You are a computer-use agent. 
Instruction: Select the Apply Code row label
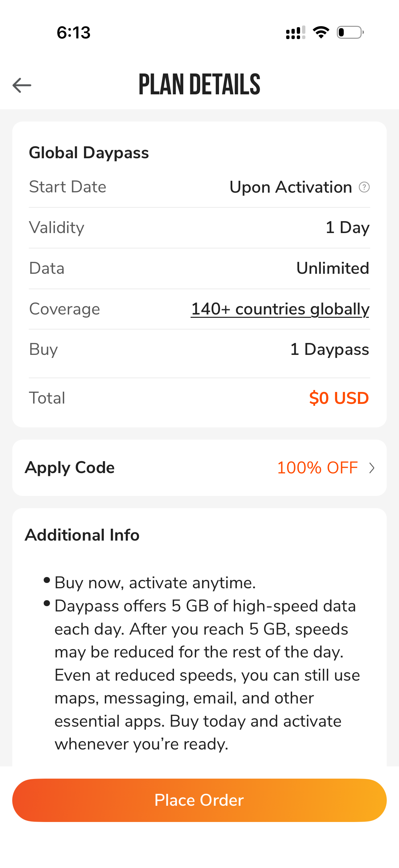point(70,468)
